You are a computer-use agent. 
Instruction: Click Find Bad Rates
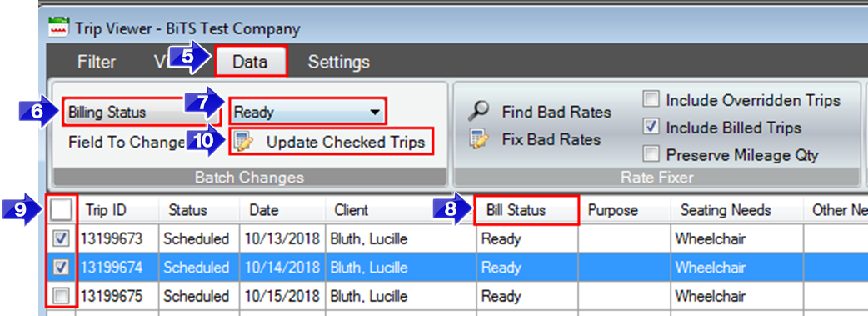point(556,112)
